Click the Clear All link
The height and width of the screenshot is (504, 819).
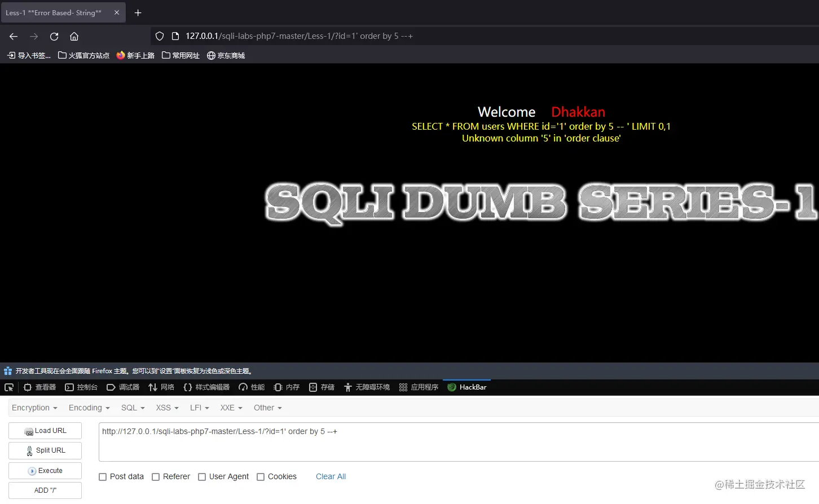tap(331, 476)
